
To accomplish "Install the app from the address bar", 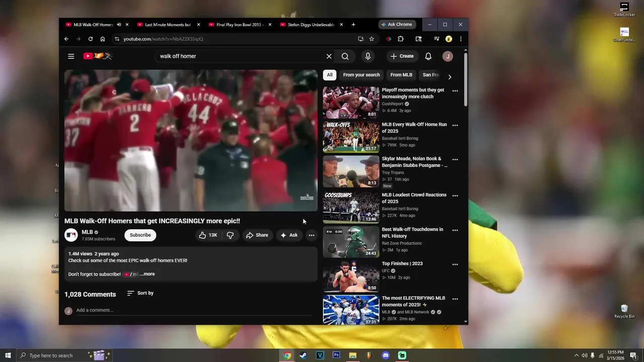I will 361,39.
